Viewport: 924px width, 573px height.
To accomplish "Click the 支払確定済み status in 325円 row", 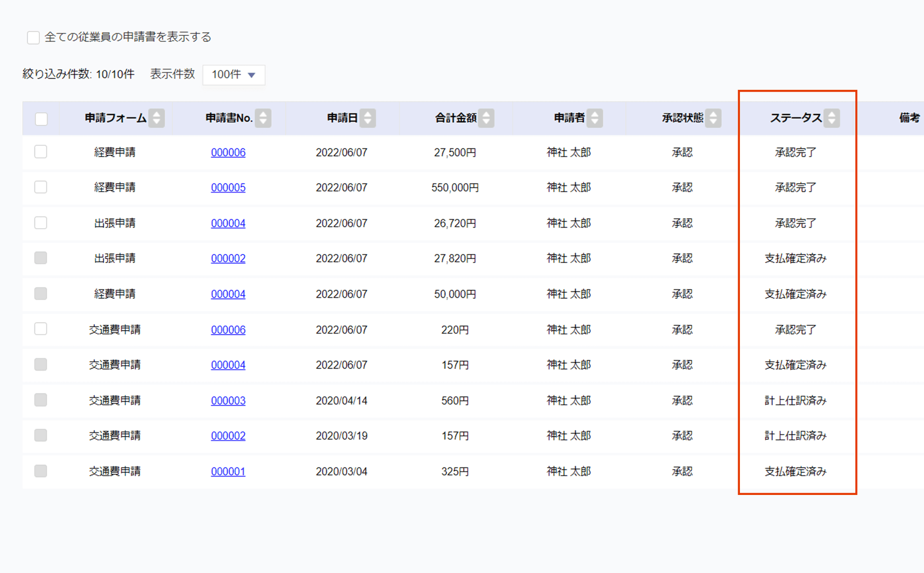I will click(795, 471).
